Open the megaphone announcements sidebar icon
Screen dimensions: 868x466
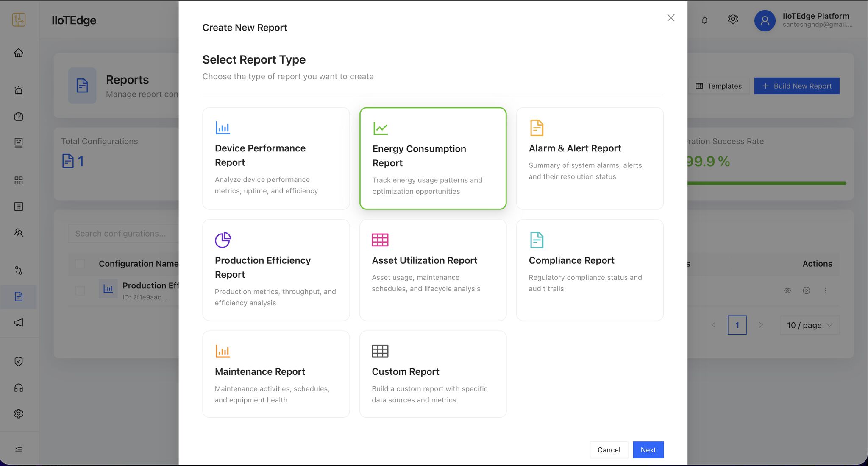coord(19,323)
